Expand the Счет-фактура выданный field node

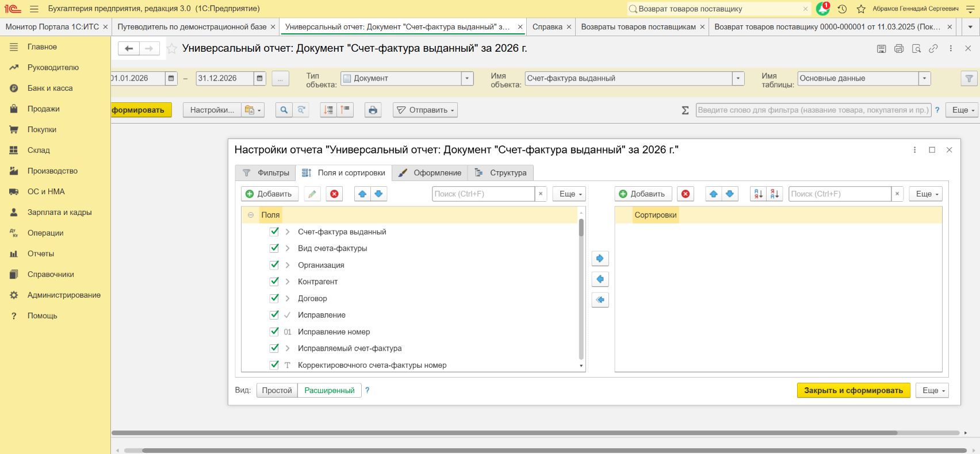288,232
